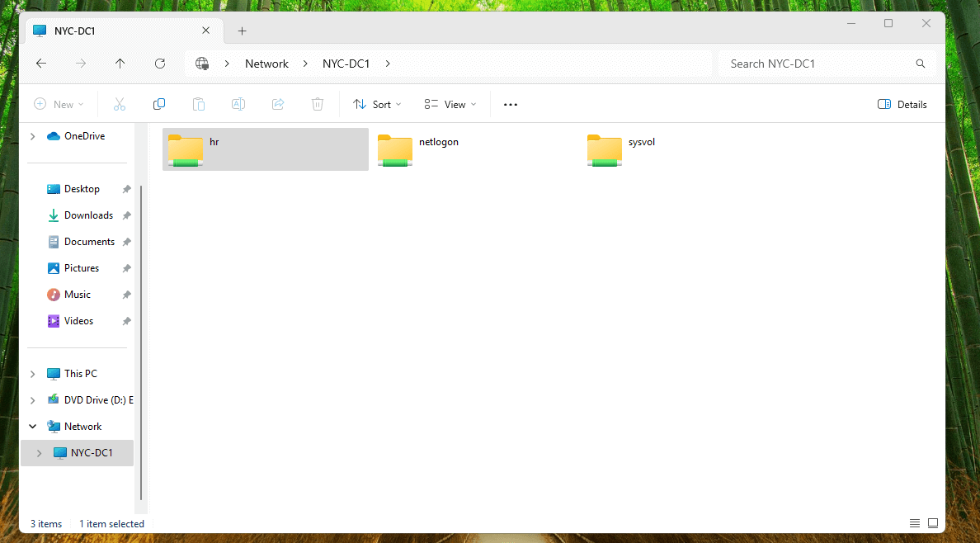Click the pin icon beside Music
Screen dimensions: 980x543
pos(126,295)
